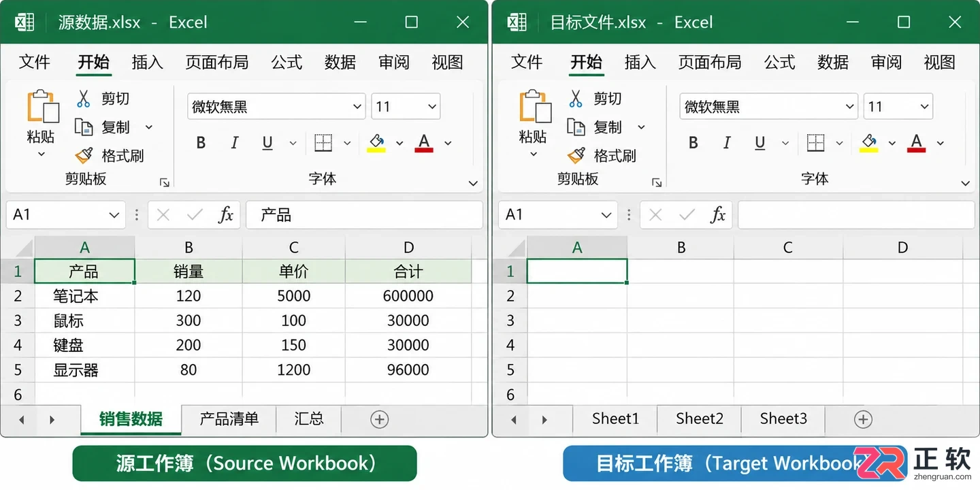The image size is (980, 490).
Task: Expand fill color arrow in source workbook
Action: [x=399, y=143]
